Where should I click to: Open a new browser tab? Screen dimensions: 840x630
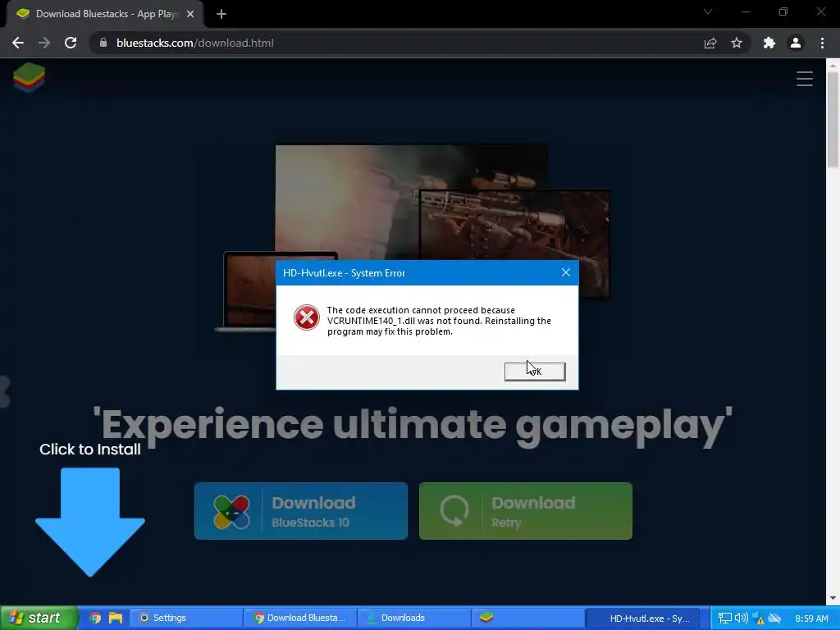tap(221, 14)
